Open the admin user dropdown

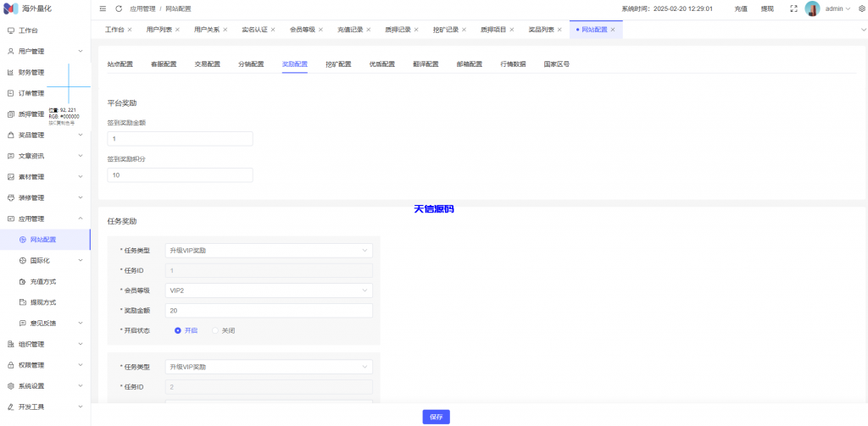coord(837,8)
